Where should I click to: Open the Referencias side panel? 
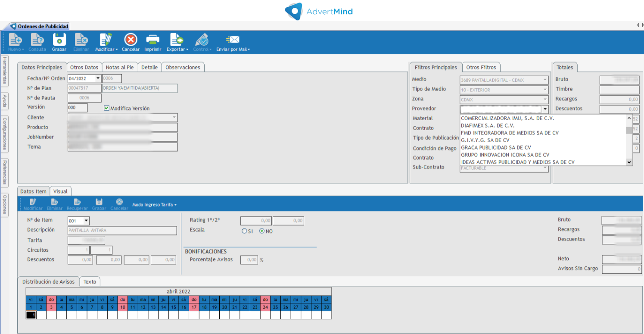pyautogui.click(x=4, y=172)
